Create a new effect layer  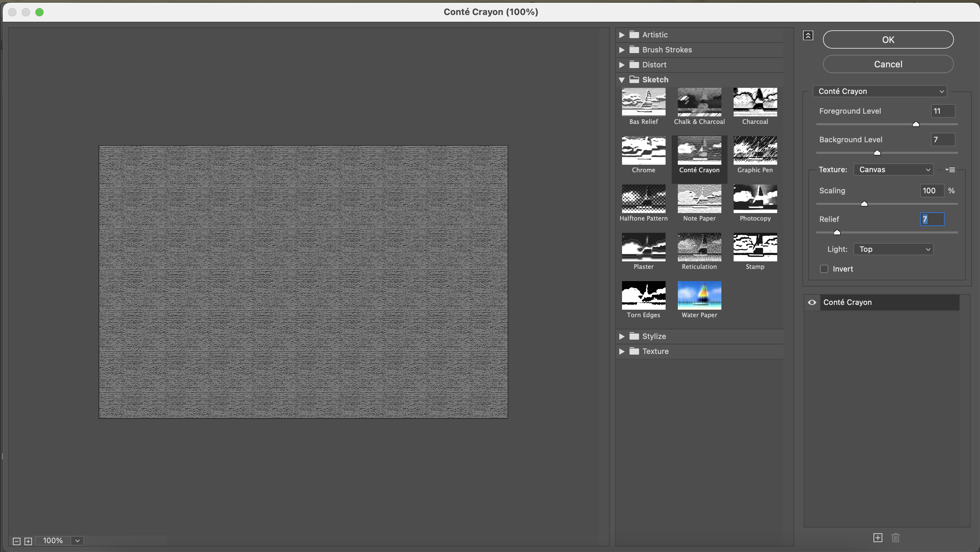(x=878, y=538)
